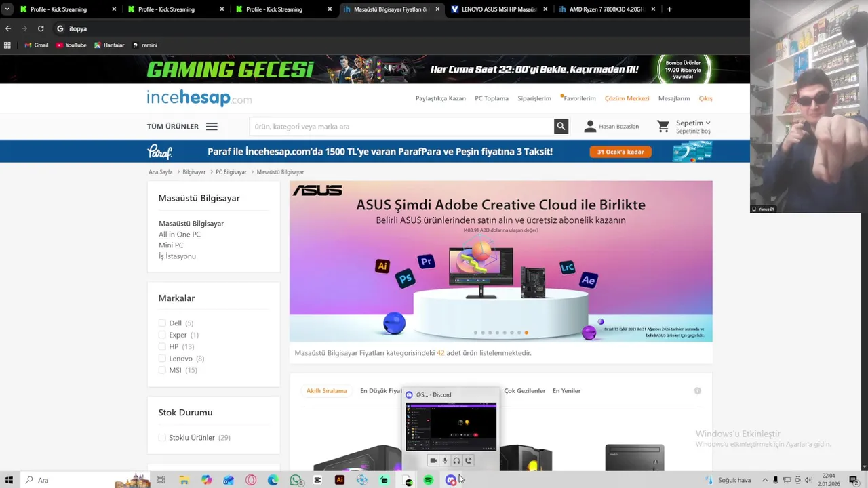Open İş İstasyonu category
Screen dimensions: 868x488
tap(177, 256)
